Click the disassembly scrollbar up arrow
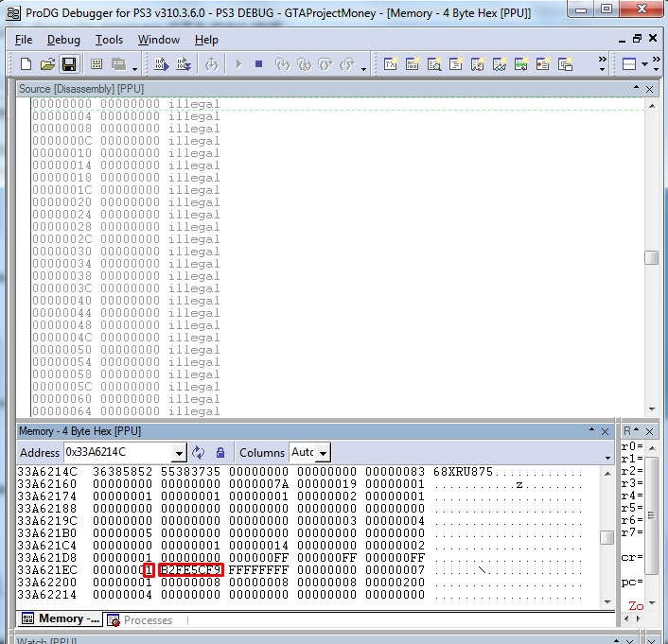Screen dimensions: 668x644 pyautogui.click(x=652, y=106)
